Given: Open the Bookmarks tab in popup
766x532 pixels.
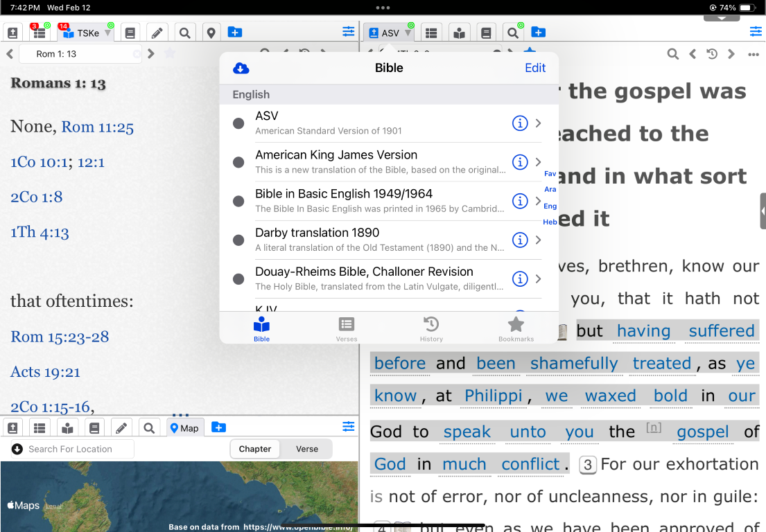Looking at the screenshot, I should (x=516, y=328).
